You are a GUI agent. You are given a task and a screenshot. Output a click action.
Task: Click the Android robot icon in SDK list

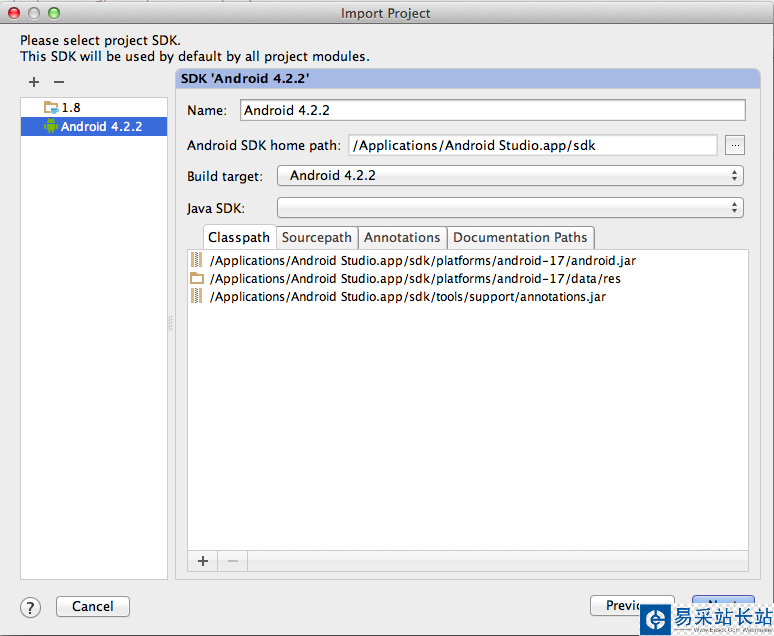click(x=50, y=126)
